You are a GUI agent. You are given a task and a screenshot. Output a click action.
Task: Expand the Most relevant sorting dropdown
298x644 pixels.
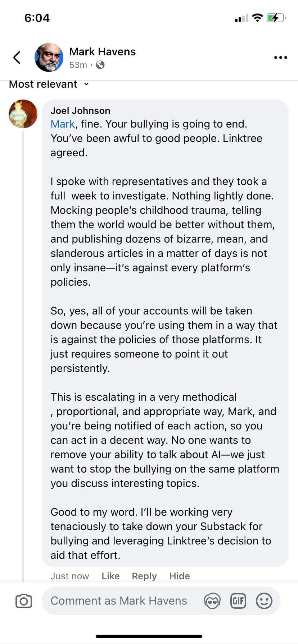[49, 84]
